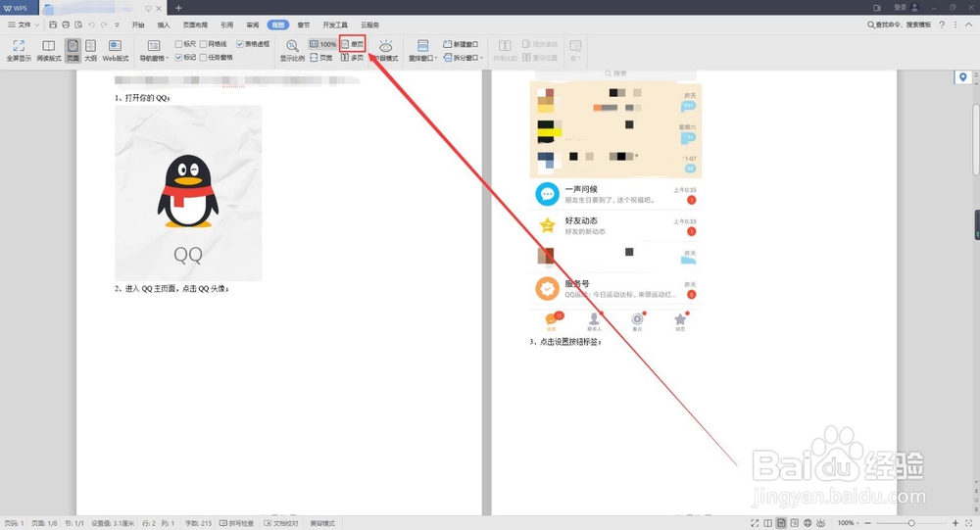Click the zoom out minus button
The image size is (980, 530).
(867, 523)
